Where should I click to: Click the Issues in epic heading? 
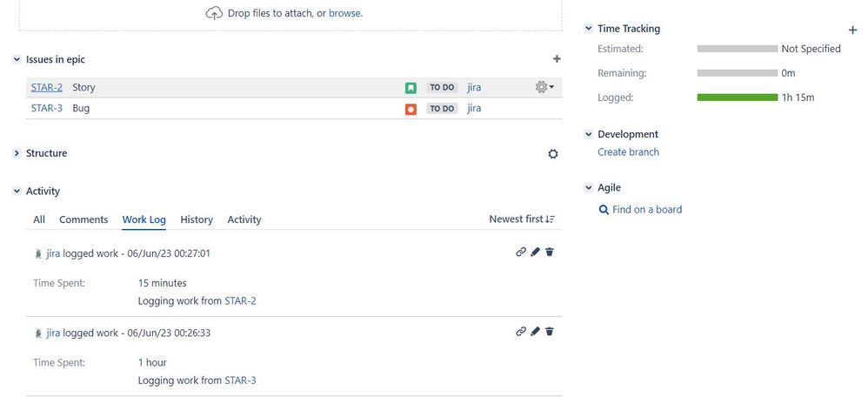click(x=56, y=59)
